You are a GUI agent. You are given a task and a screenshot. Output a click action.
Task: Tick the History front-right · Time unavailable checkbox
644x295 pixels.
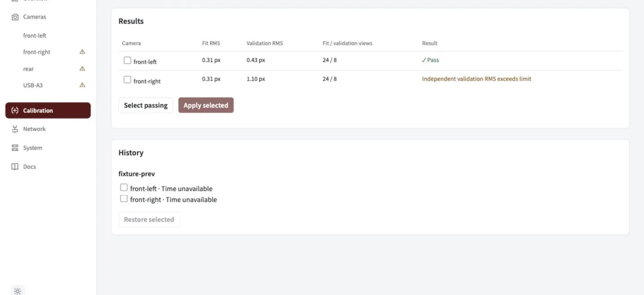pos(124,198)
